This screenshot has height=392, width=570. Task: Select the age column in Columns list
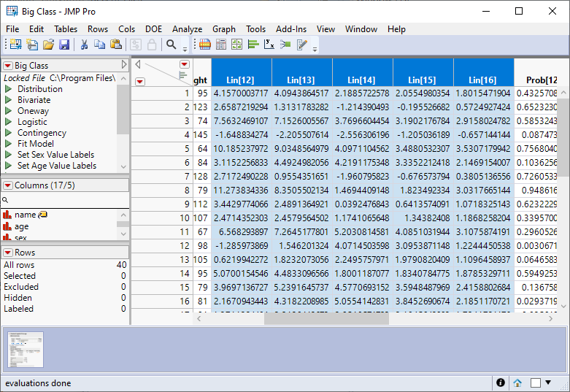point(22,227)
